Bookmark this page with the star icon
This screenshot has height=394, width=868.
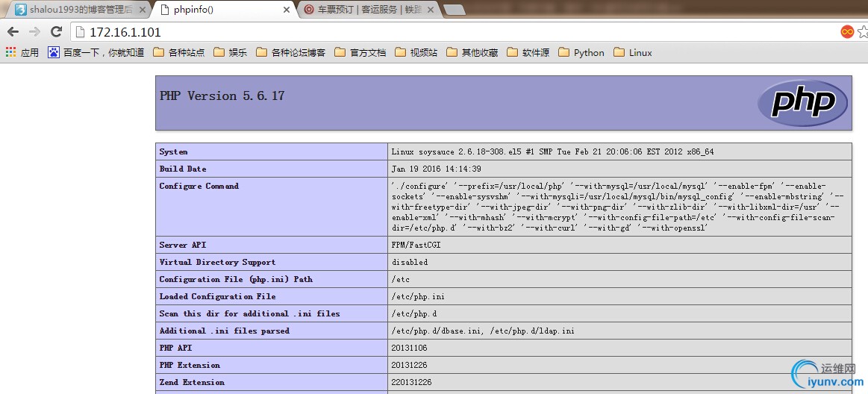[x=863, y=32]
